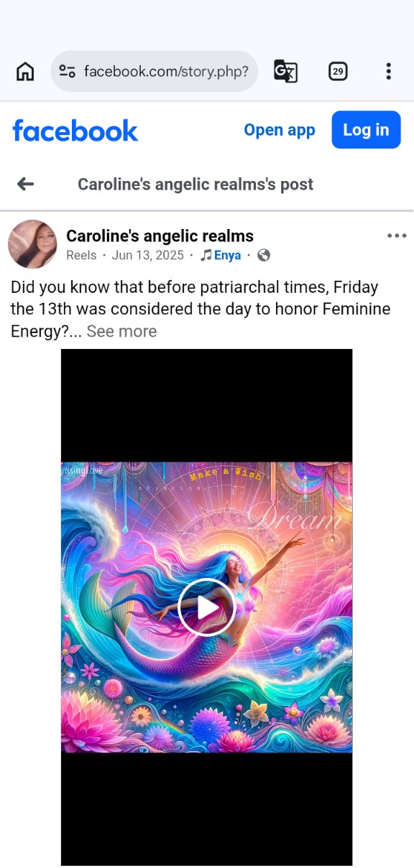Play the mermaid reel video
Screen dimensions: 414x868
(206, 607)
